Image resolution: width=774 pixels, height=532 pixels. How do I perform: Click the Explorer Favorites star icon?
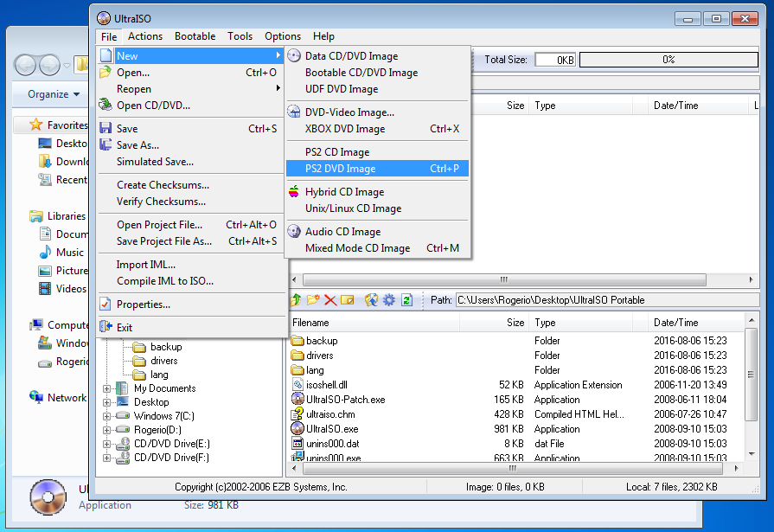click(x=35, y=125)
